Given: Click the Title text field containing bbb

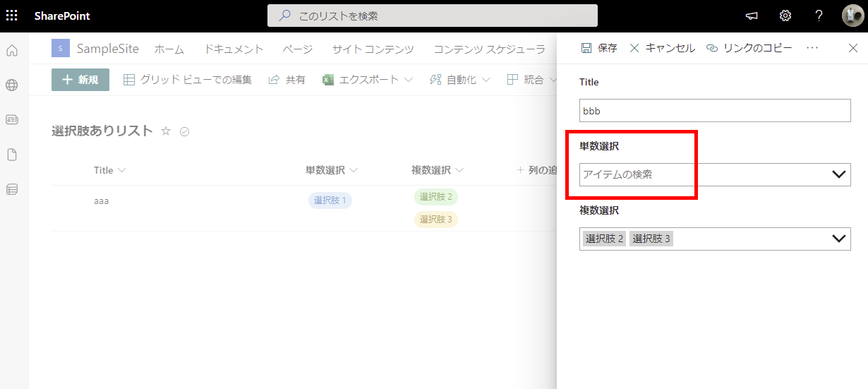Looking at the screenshot, I should 715,111.
